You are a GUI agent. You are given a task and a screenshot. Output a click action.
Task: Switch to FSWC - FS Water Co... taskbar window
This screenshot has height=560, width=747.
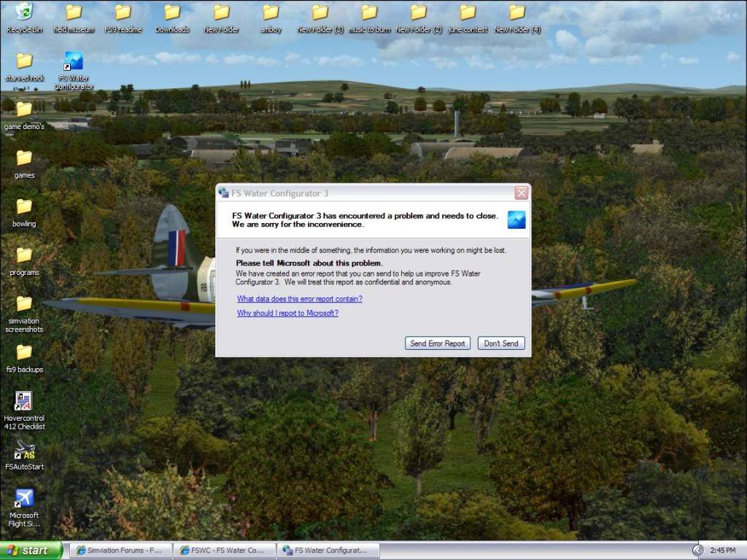tap(225, 551)
